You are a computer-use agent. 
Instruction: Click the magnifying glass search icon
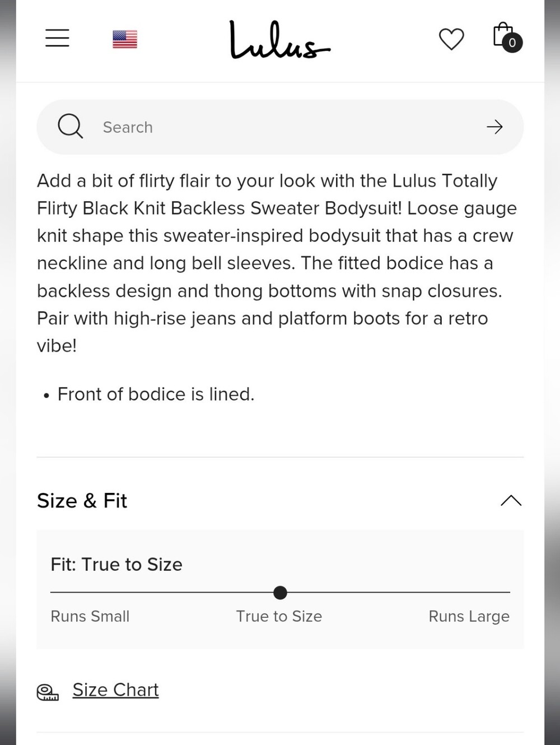71,126
